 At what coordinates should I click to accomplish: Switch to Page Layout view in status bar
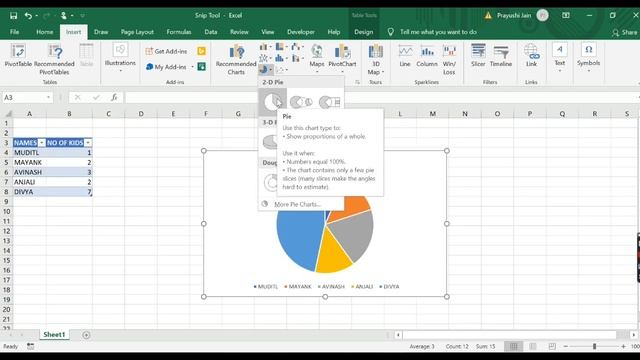(x=533, y=346)
